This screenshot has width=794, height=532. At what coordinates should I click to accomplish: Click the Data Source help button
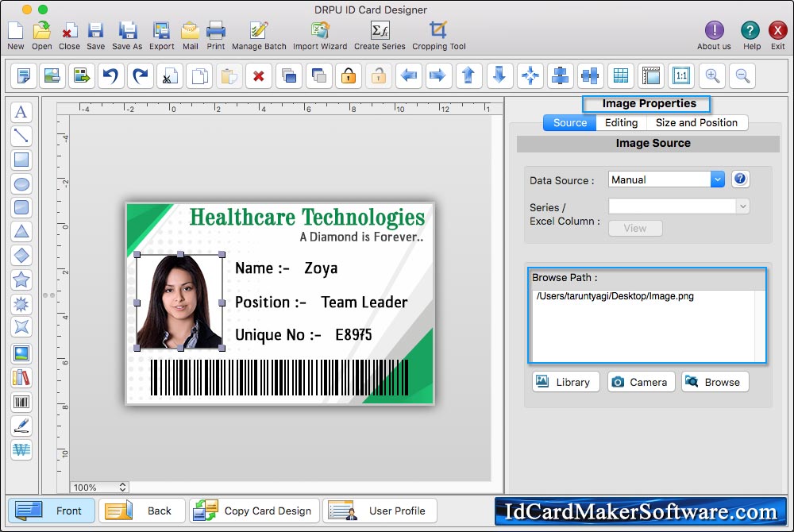pos(740,179)
